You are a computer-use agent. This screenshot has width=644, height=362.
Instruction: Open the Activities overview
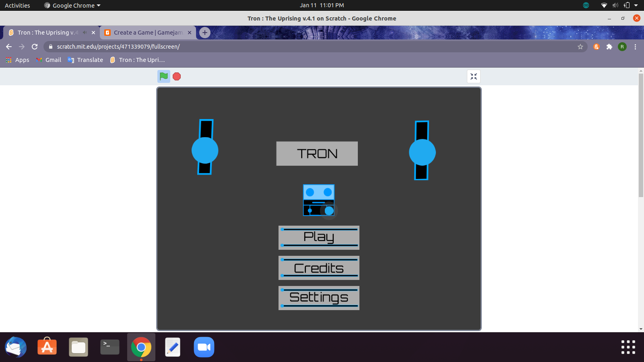click(x=17, y=5)
